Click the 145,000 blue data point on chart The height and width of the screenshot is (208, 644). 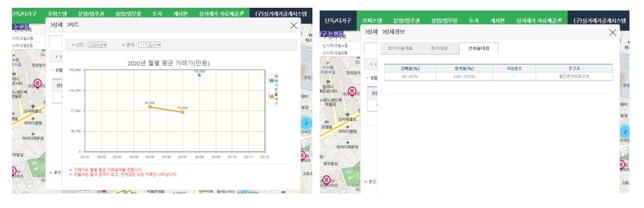199,75
